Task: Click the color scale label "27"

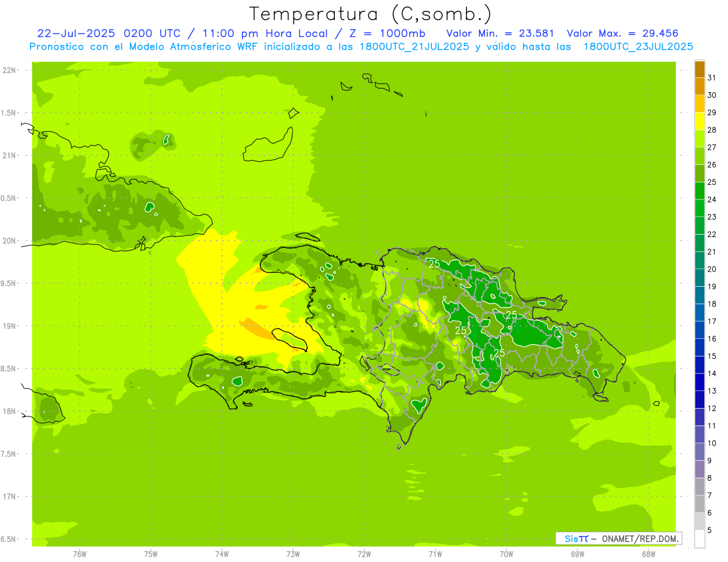Action: coord(712,147)
